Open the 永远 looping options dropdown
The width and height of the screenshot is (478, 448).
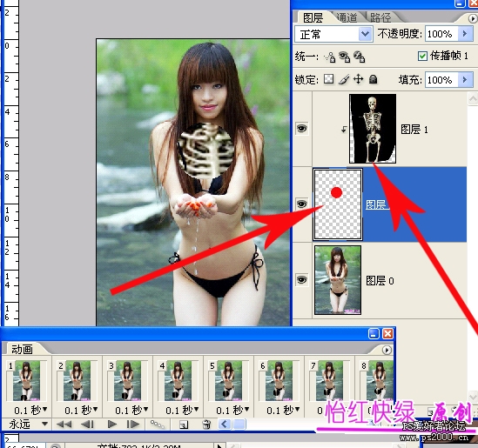(28, 424)
